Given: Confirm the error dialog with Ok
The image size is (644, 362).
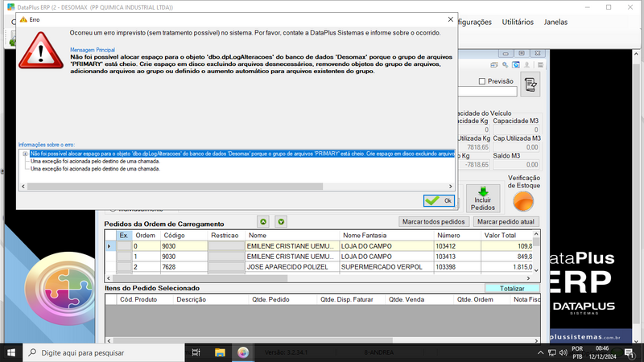Looking at the screenshot, I should (439, 200).
